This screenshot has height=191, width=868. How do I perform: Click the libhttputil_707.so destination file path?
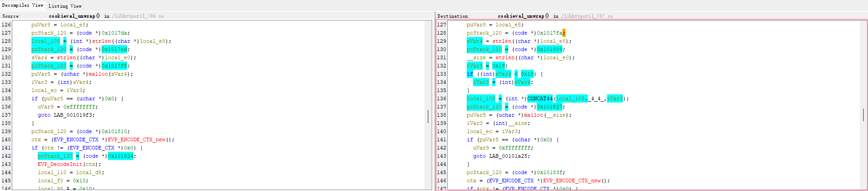[588, 16]
